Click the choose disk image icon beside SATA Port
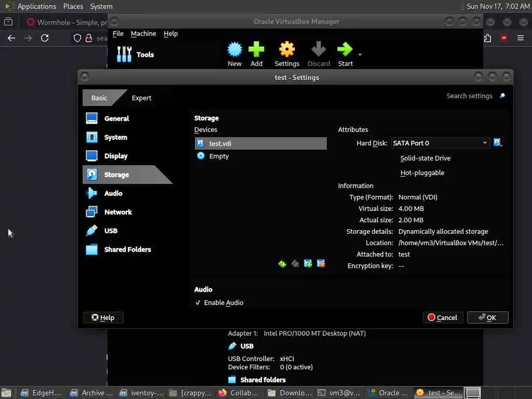Viewport: 532px width, 399px height. click(x=498, y=142)
